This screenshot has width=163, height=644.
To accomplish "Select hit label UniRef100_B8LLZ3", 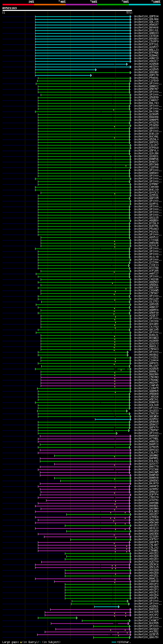I will point(146,50).
